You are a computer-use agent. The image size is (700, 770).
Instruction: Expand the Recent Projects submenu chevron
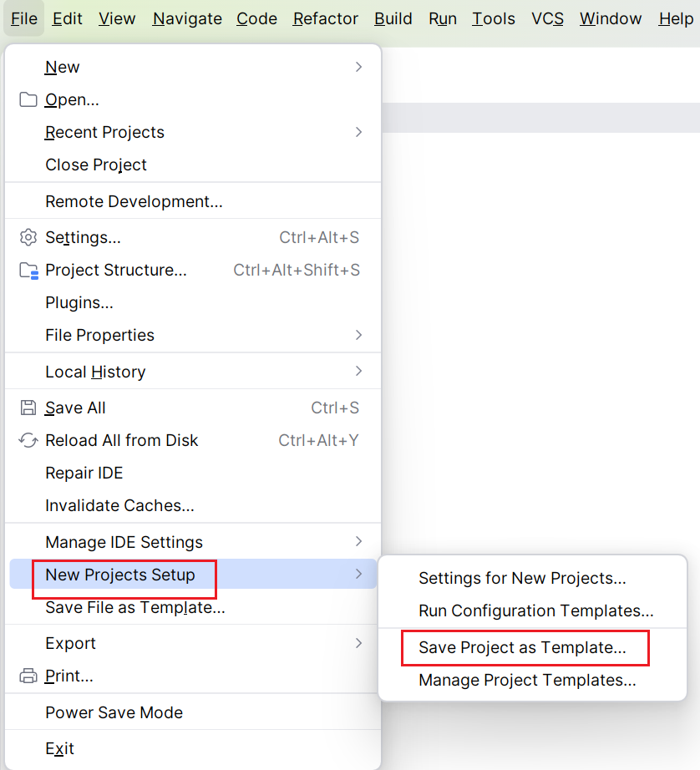(358, 132)
